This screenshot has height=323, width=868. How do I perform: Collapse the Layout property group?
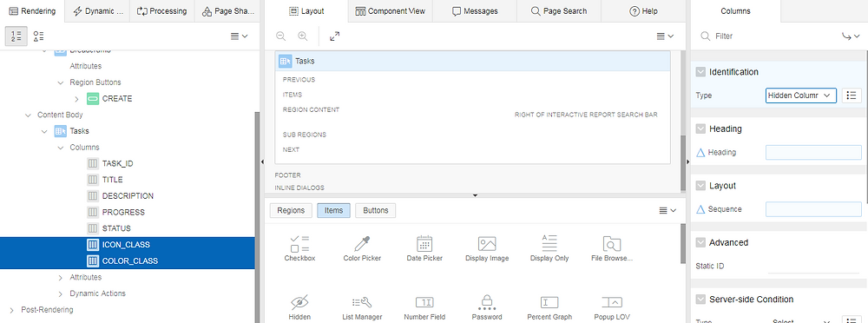coord(700,186)
